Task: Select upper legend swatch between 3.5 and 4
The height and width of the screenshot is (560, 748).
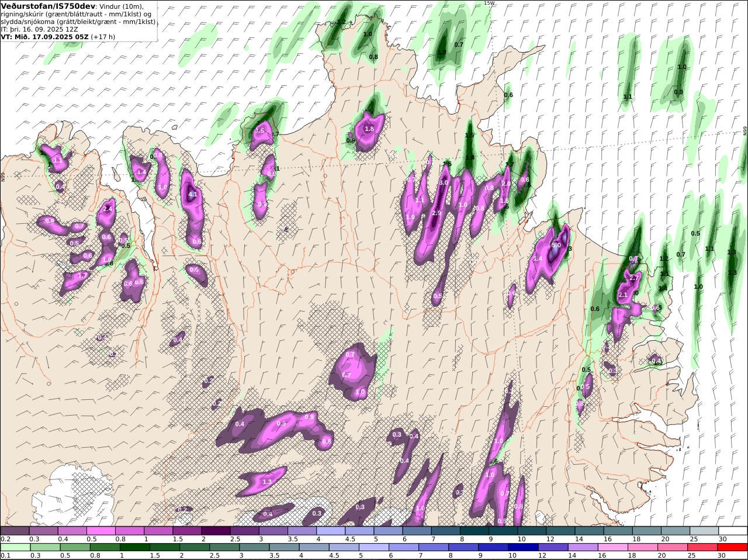Action: (x=302, y=531)
